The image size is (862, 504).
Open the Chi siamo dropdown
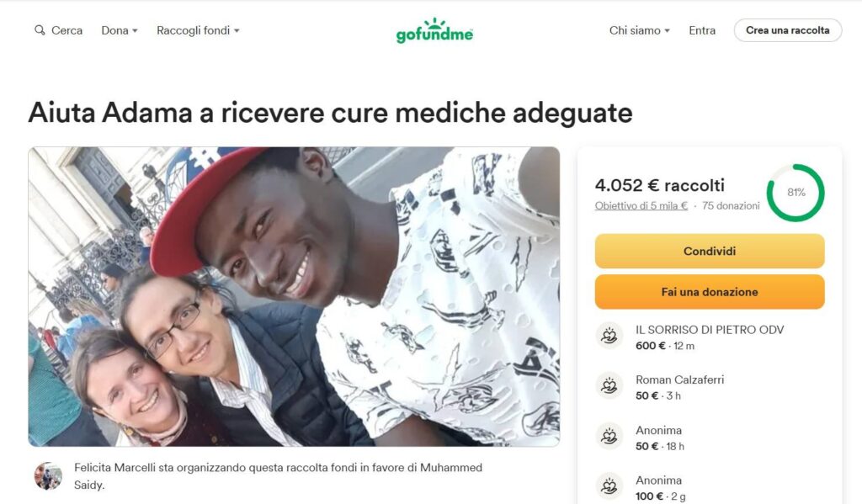tap(640, 30)
